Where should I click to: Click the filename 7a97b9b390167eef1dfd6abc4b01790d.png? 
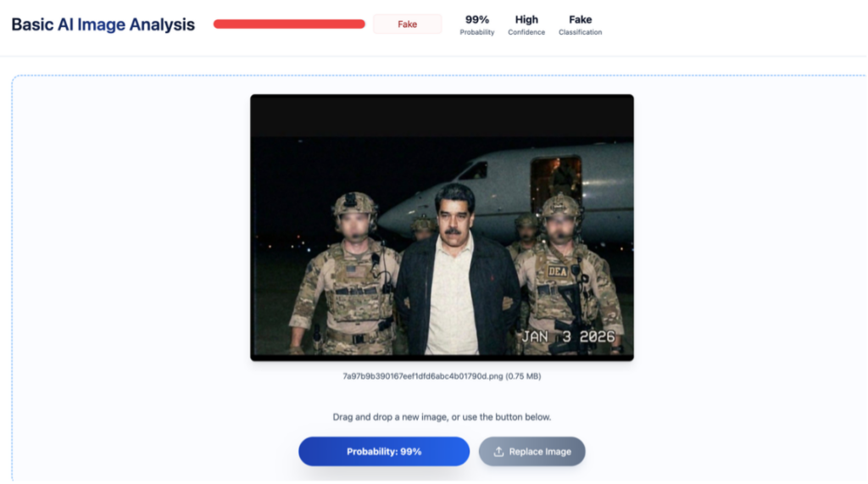442,376
